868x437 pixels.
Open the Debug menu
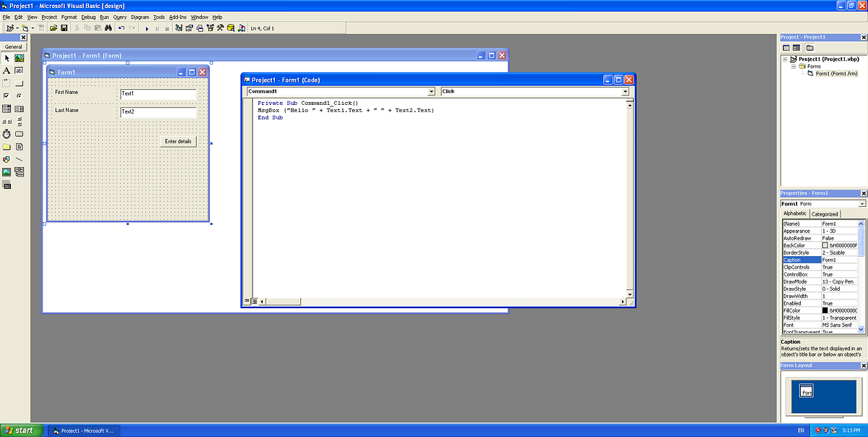[x=88, y=17]
